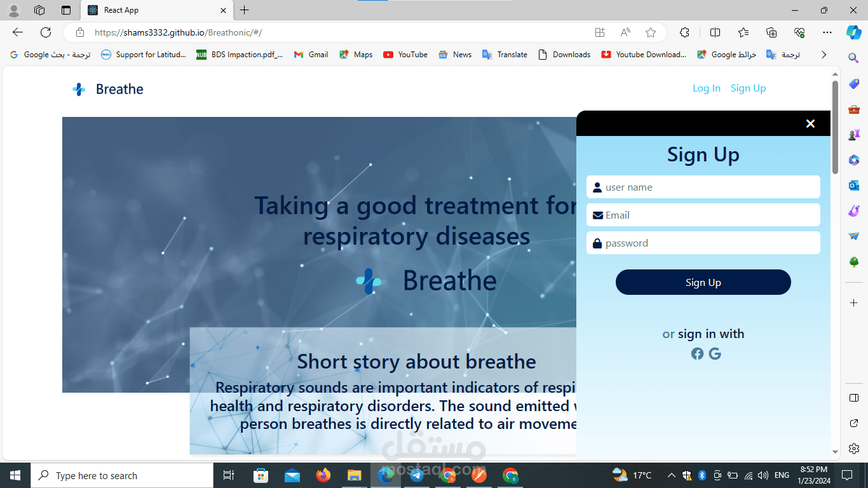Open the chess Games icon in sidebar

pyautogui.click(x=853, y=133)
